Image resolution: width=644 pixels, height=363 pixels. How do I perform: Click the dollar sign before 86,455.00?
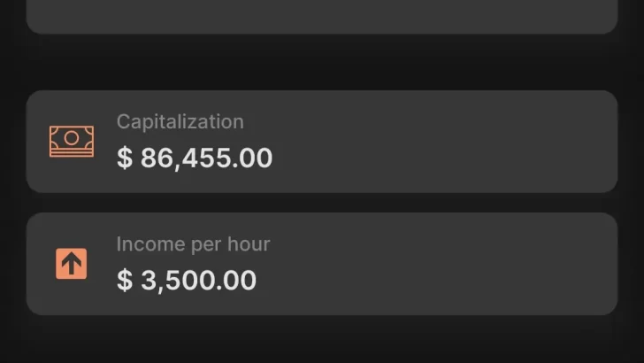(x=125, y=158)
